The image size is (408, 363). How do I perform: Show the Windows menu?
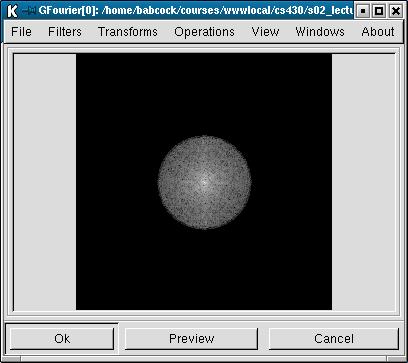pos(320,32)
